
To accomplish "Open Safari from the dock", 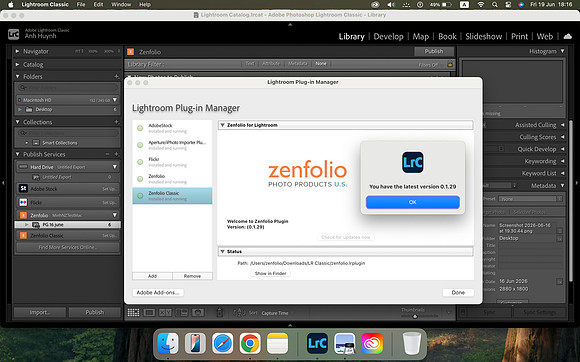I will 223,344.
